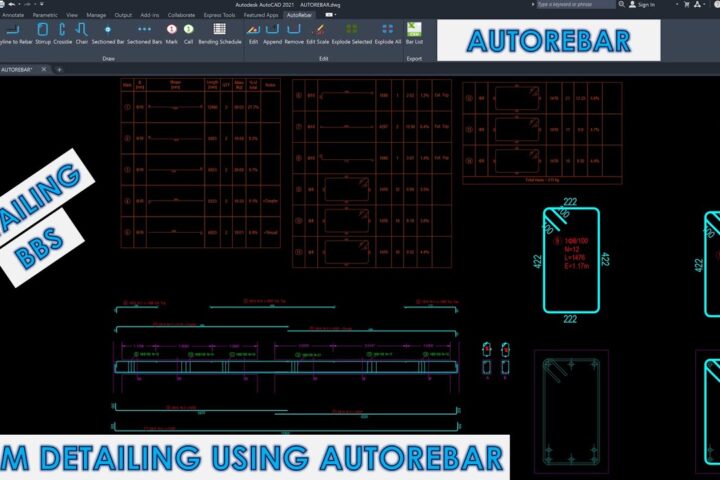
Task: Open the Featured Apps ribbon tab
Action: [x=261, y=15]
